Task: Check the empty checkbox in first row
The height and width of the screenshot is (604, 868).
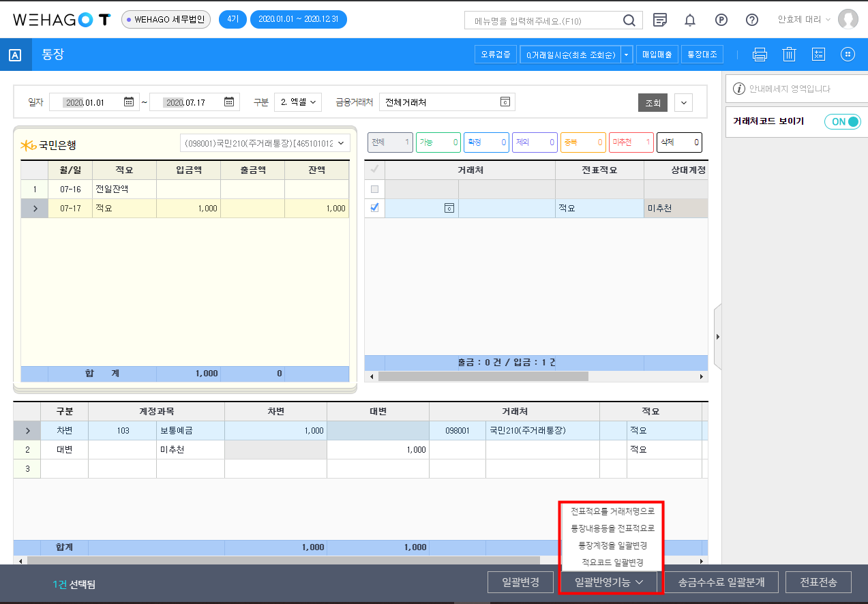Action: pyautogui.click(x=374, y=189)
